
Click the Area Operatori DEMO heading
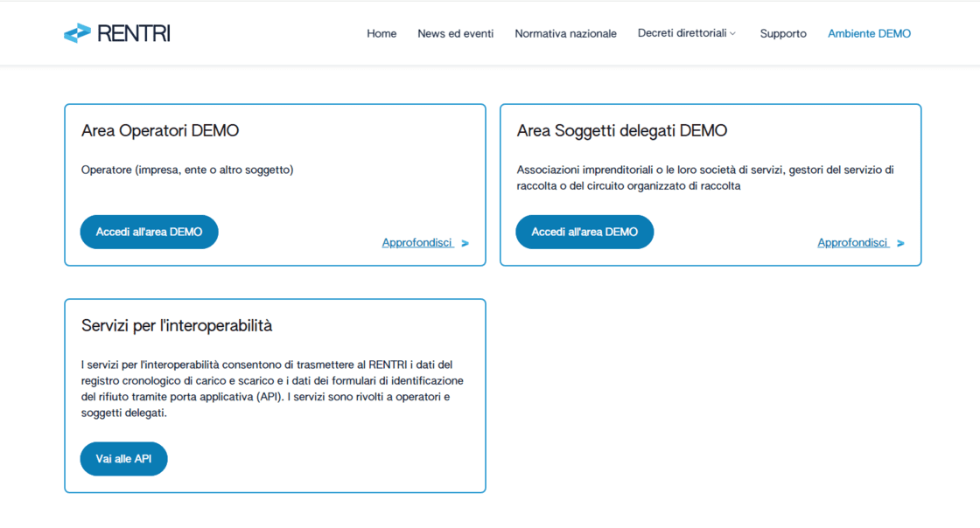[160, 130]
